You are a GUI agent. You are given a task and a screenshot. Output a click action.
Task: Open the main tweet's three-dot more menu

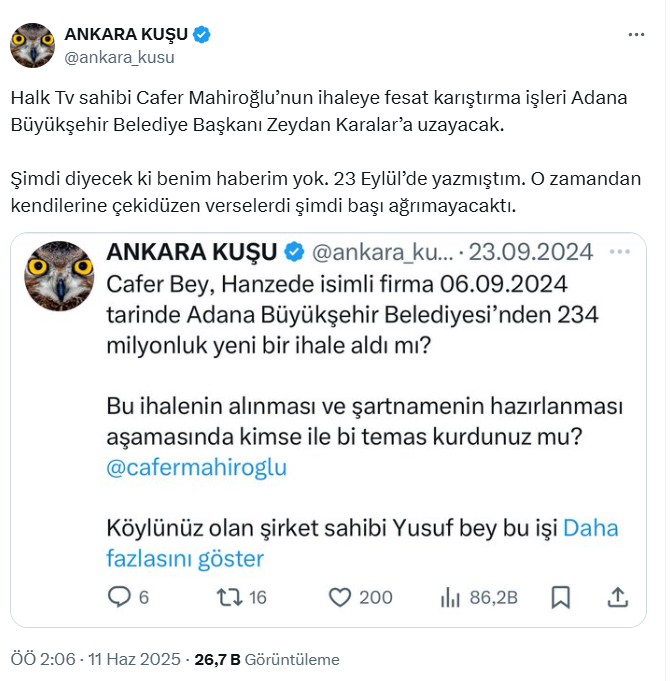click(x=636, y=34)
